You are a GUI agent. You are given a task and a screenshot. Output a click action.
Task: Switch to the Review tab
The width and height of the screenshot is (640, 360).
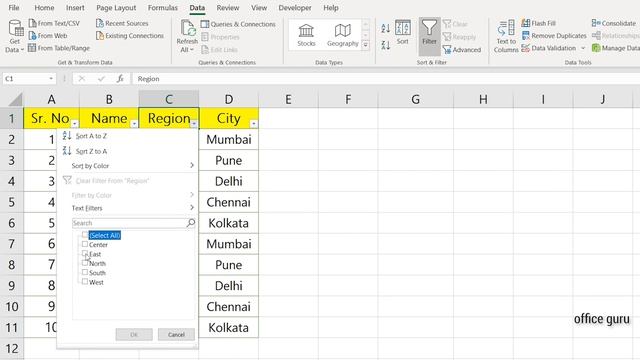pyautogui.click(x=228, y=8)
